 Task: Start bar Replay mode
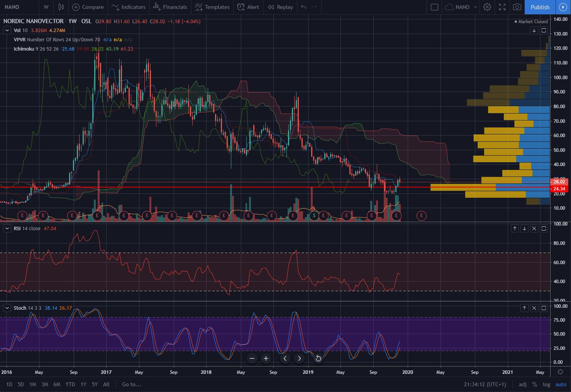pos(281,7)
